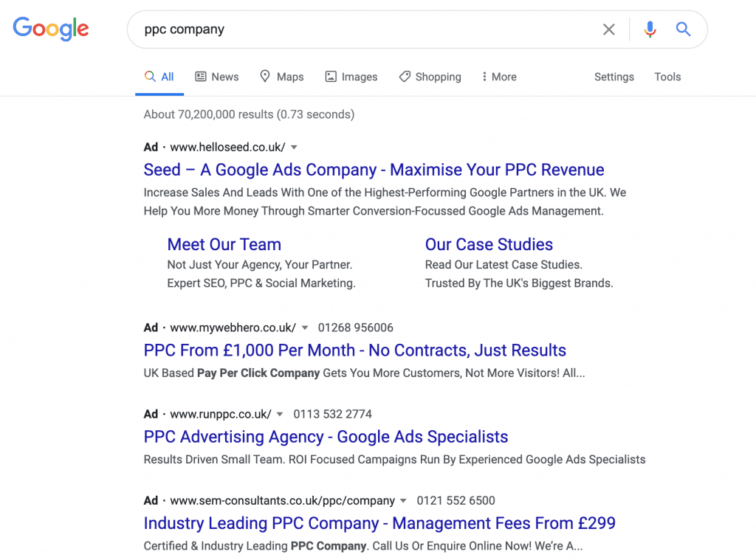
Task: Start a voice search with the microphone icon
Action: pos(650,30)
